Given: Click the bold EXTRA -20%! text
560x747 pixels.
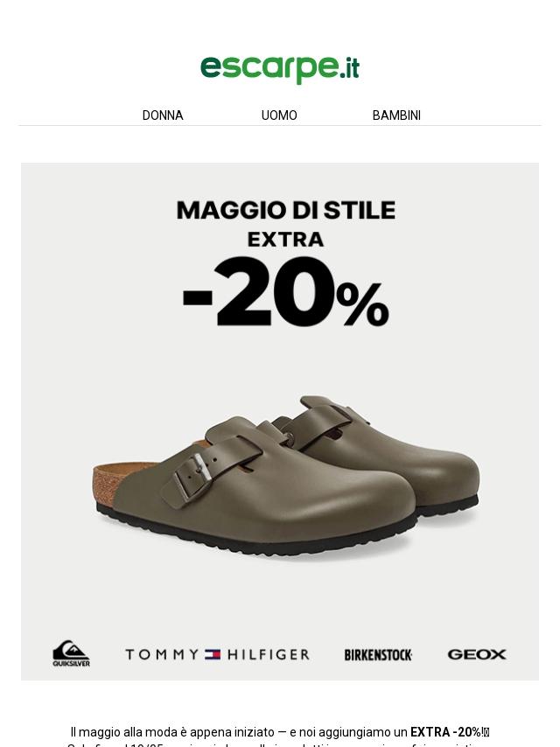Looking at the screenshot, I should pyautogui.click(x=446, y=732).
